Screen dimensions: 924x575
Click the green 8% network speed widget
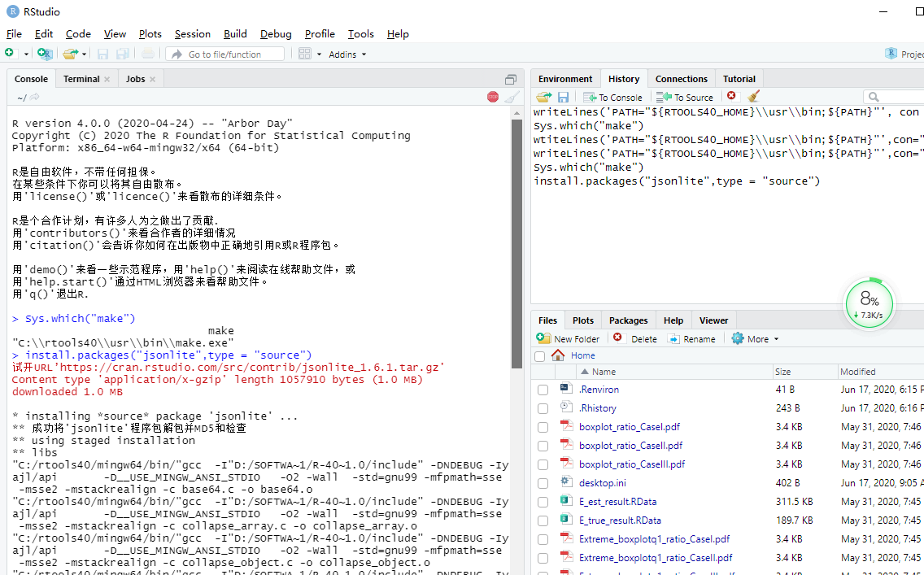(869, 304)
